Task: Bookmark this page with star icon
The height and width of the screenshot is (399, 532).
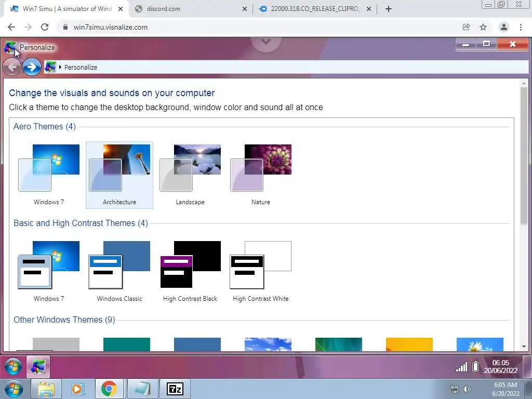Action: [483, 27]
